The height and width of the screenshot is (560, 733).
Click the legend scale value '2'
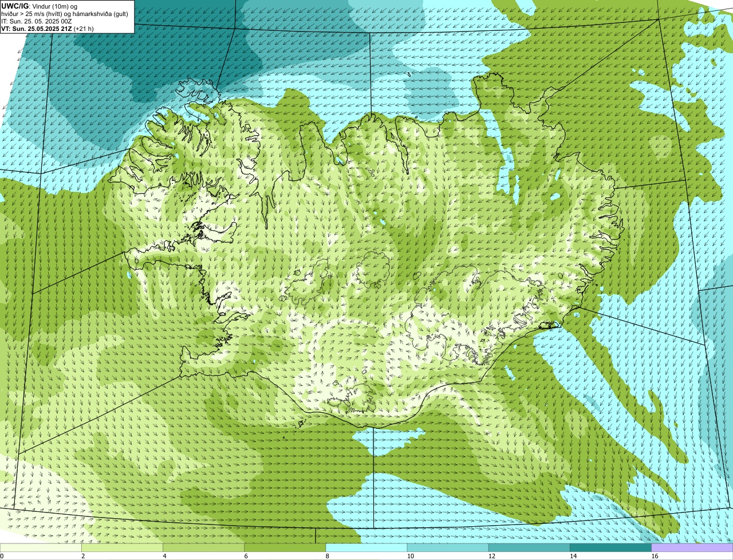(x=83, y=556)
